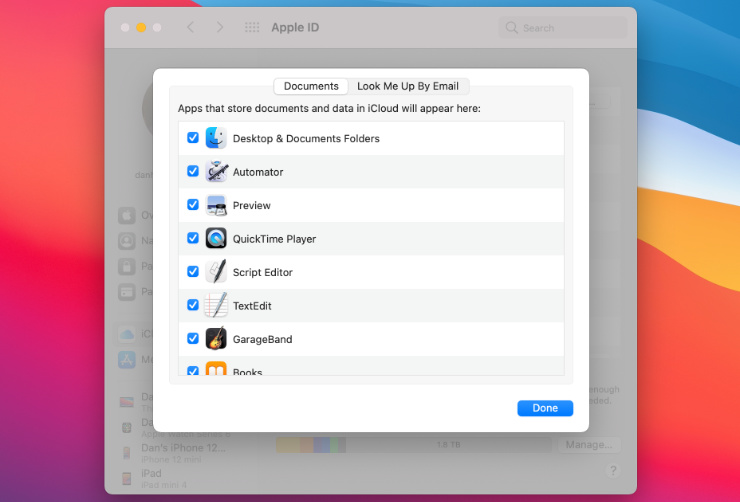The image size is (740, 502).
Task: Select the App Store Media sidebar icon
Action: click(x=126, y=360)
